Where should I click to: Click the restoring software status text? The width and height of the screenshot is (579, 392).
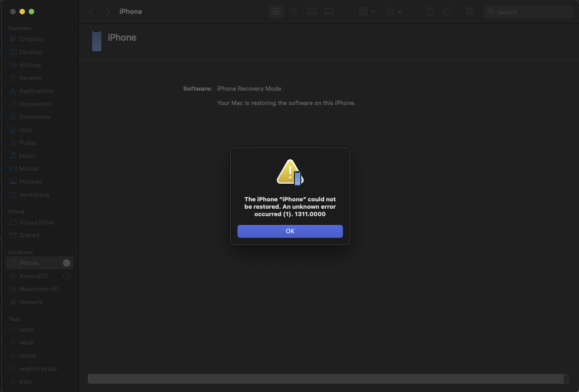[286, 103]
